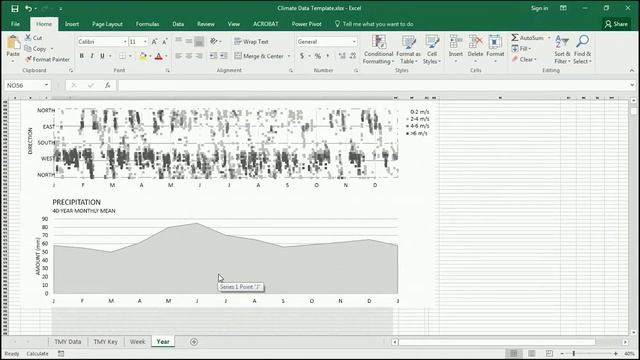Adjust the zoom slider handle

tap(573, 353)
